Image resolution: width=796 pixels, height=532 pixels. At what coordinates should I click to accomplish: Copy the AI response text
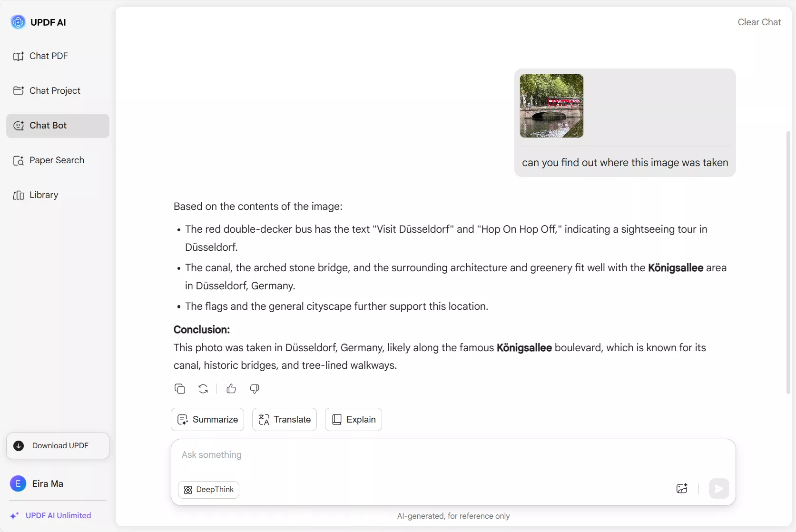(180, 389)
